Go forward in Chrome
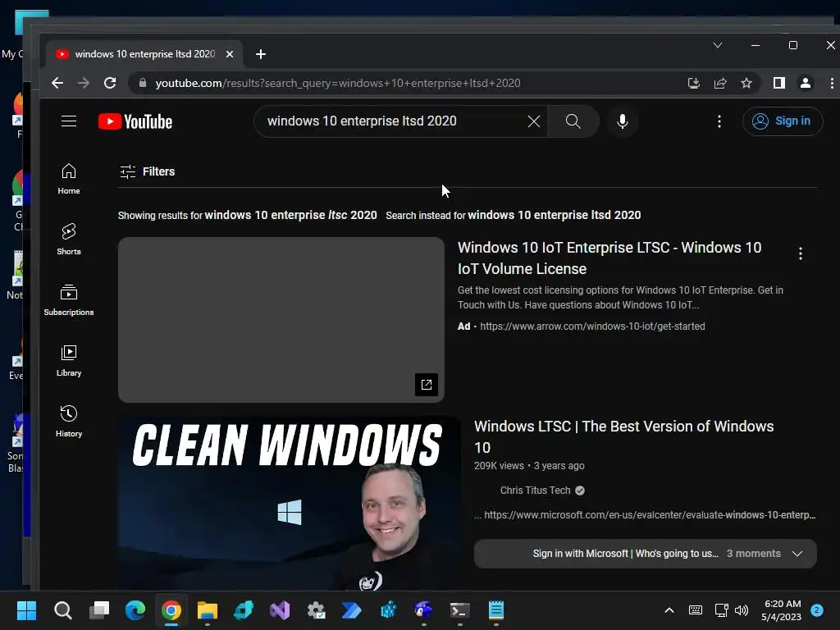 [x=84, y=83]
